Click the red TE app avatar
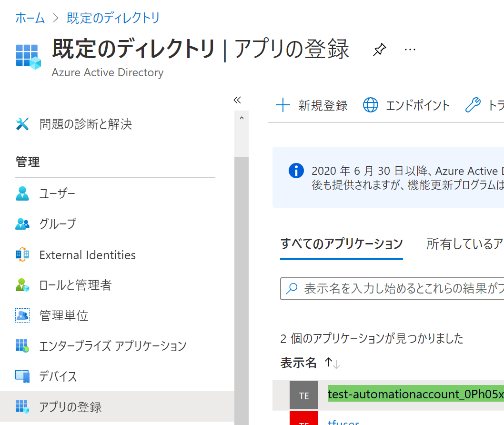Image resolution: width=504 pixels, height=425 pixels. pyautogui.click(x=304, y=418)
